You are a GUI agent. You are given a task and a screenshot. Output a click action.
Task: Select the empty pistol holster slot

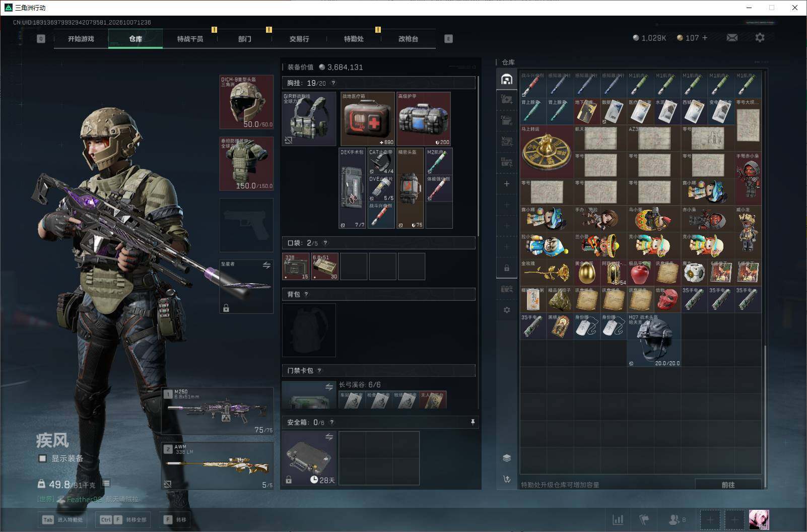point(246,225)
